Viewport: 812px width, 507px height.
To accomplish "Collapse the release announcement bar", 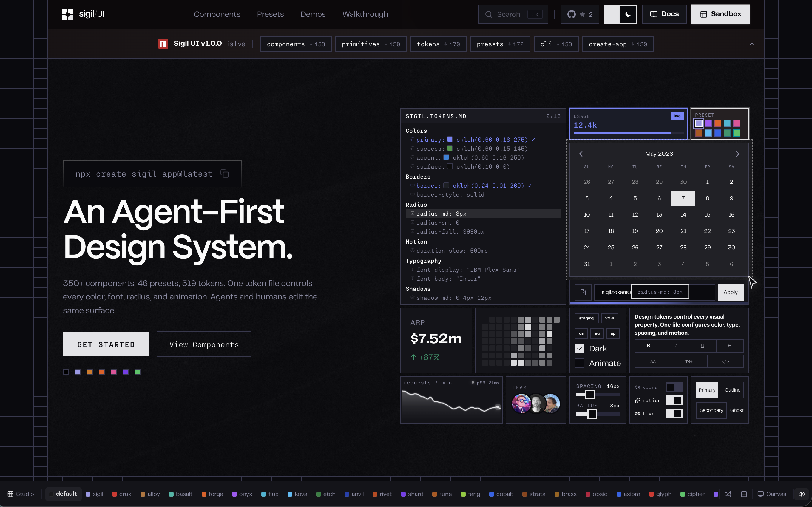I will 752,44.
